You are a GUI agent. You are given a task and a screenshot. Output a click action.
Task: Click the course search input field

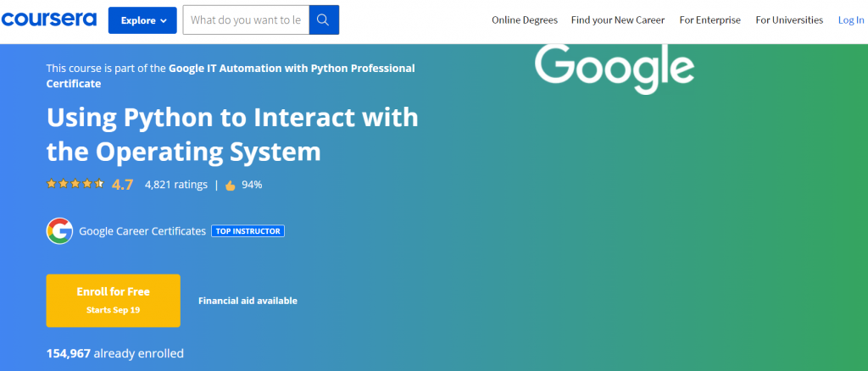[x=246, y=20]
